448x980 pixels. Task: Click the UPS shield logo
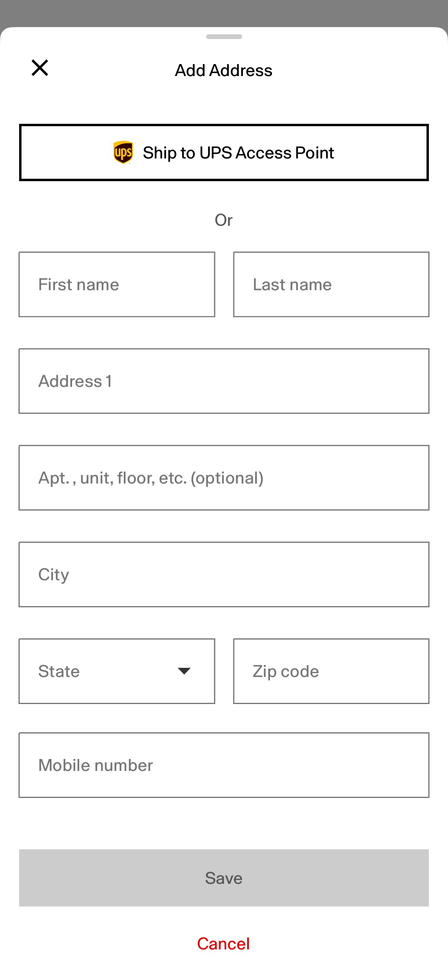tap(123, 152)
